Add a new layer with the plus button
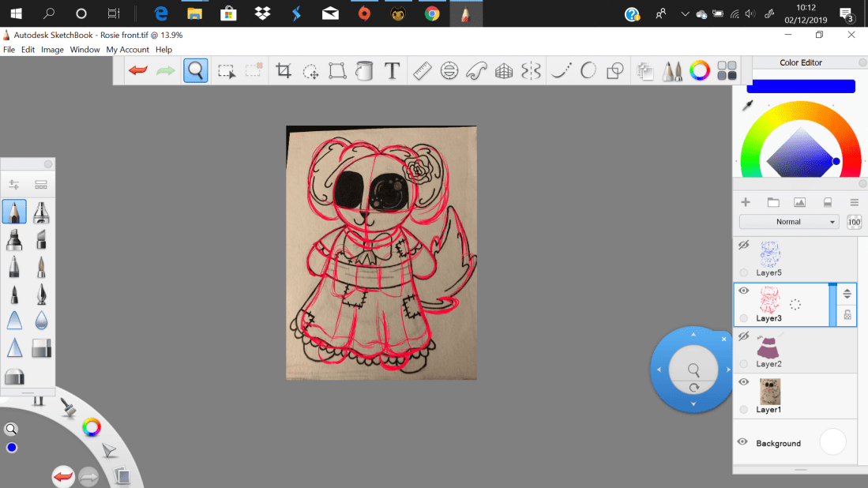The image size is (868, 488). point(745,201)
